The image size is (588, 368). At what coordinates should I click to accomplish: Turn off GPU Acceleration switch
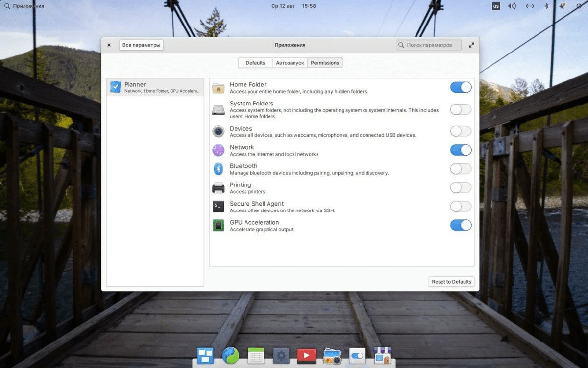(461, 225)
